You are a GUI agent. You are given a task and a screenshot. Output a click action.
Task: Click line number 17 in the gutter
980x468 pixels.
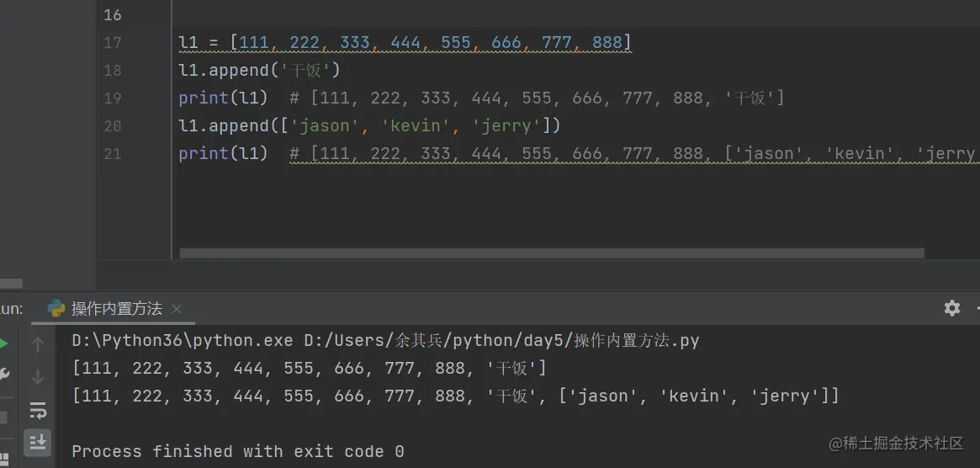(113, 43)
